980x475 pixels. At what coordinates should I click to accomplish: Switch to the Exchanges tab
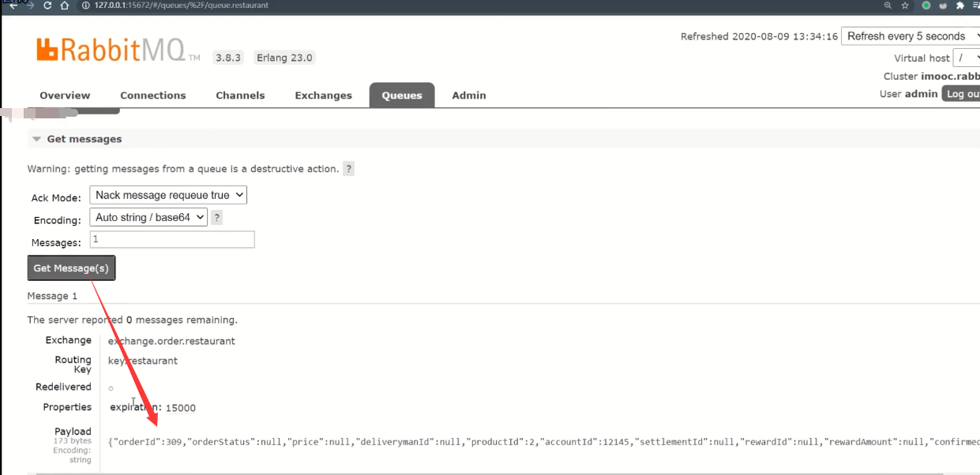click(x=323, y=95)
